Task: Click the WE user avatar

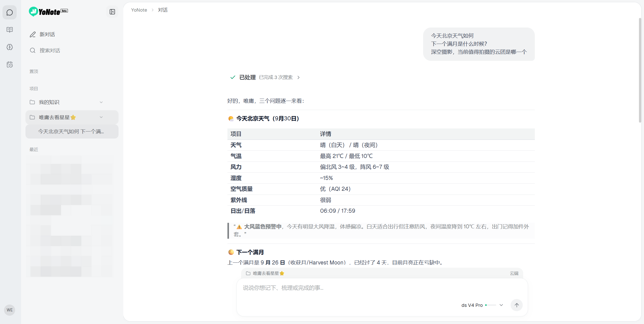Action: [x=10, y=310]
